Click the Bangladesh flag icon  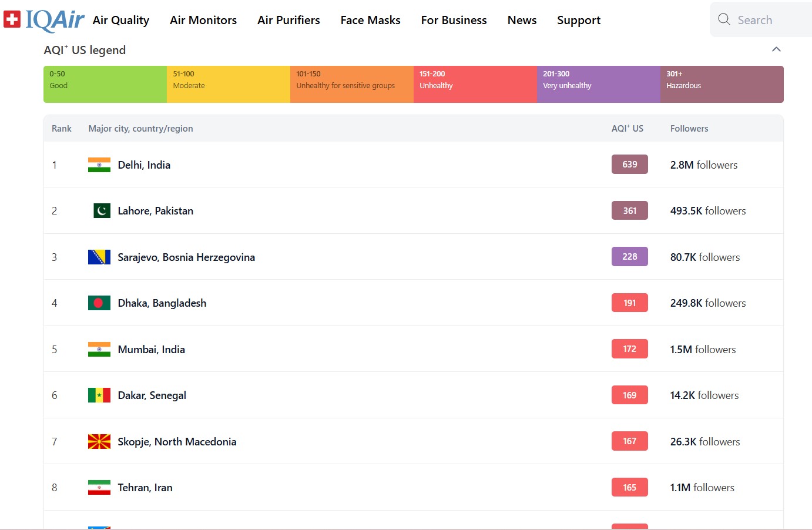[x=99, y=303]
